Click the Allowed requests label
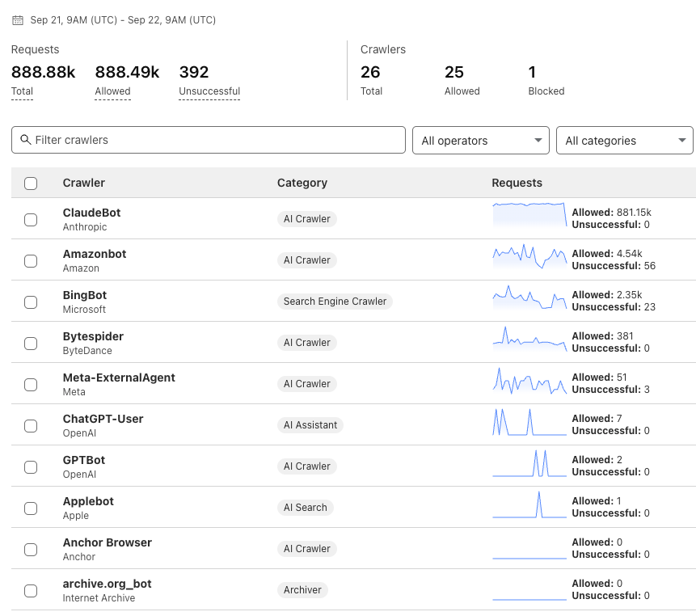The width and height of the screenshot is (696, 616). (x=112, y=91)
